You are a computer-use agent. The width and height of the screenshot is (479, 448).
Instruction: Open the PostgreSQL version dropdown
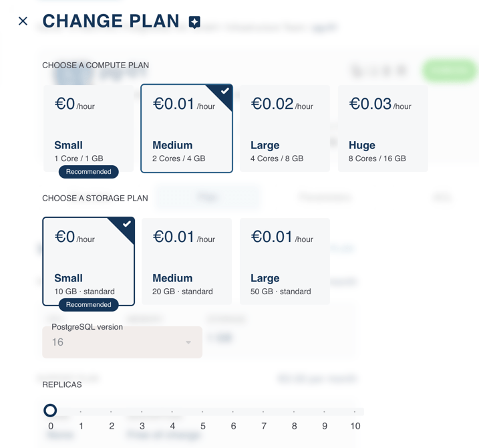122,342
